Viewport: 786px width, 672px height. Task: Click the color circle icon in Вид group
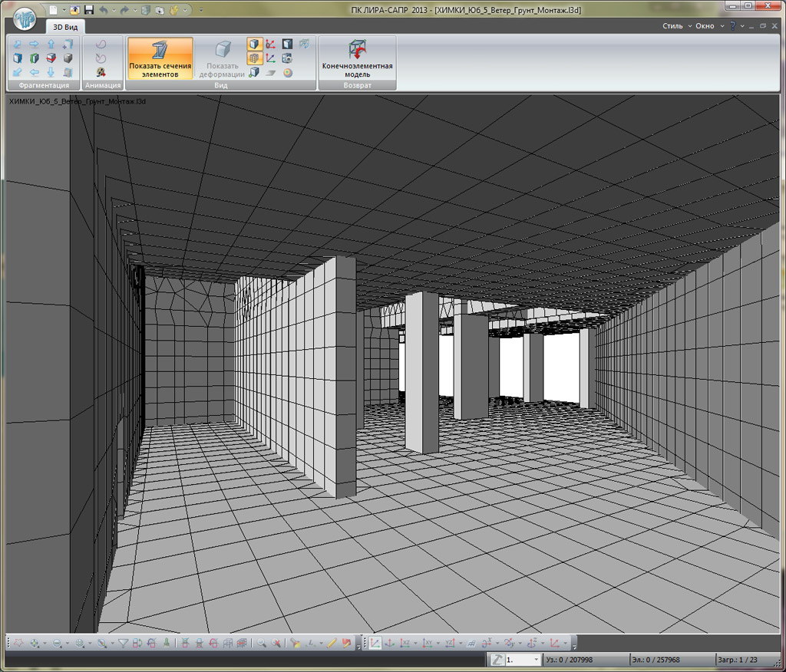point(287,72)
